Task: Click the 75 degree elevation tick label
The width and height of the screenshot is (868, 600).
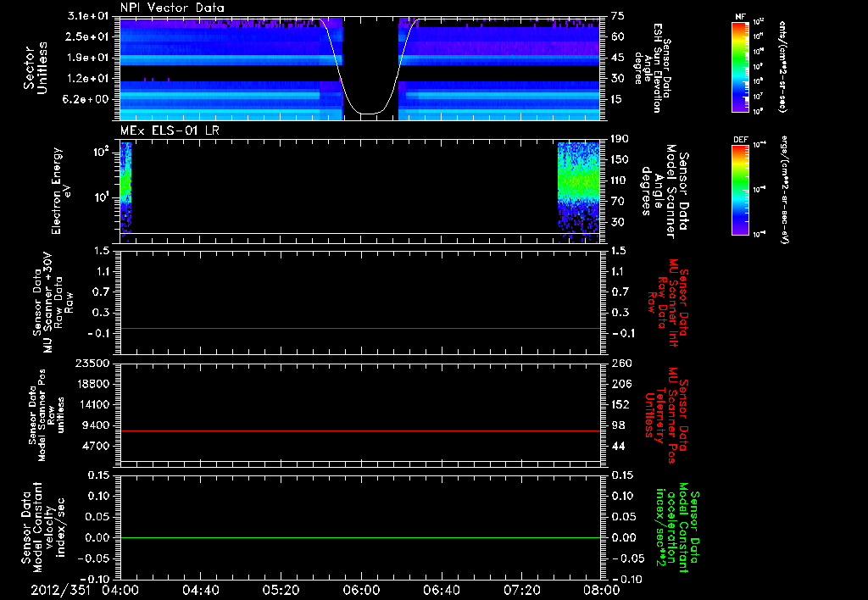Action: click(x=618, y=16)
